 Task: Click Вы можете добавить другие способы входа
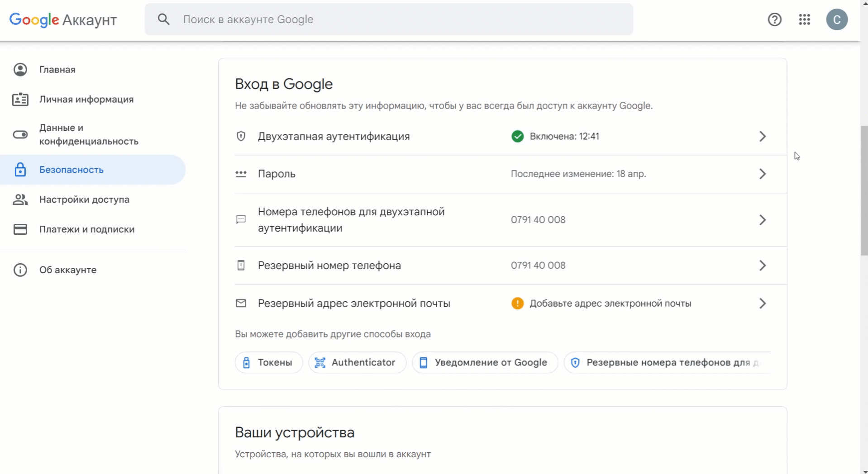coord(333,334)
